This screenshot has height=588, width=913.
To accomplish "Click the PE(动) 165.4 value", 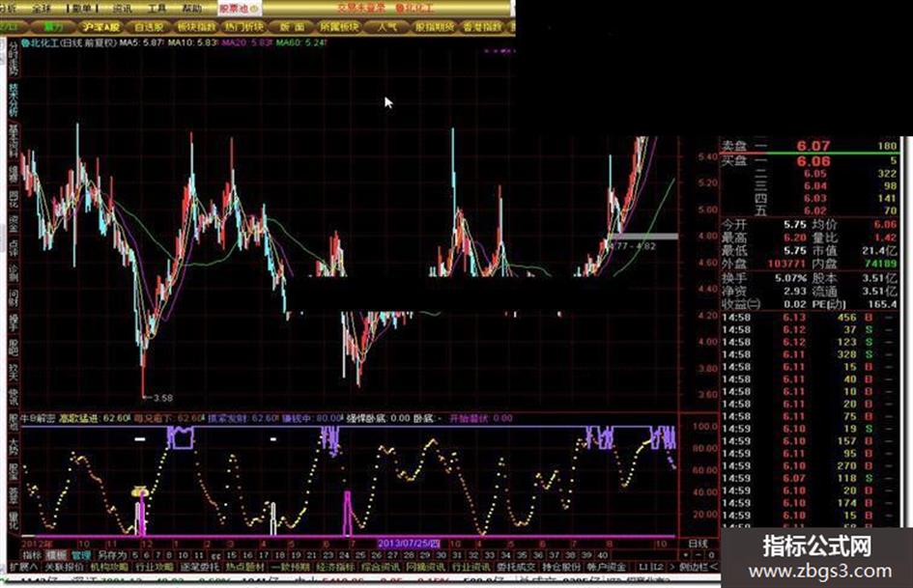I will coord(884,304).
